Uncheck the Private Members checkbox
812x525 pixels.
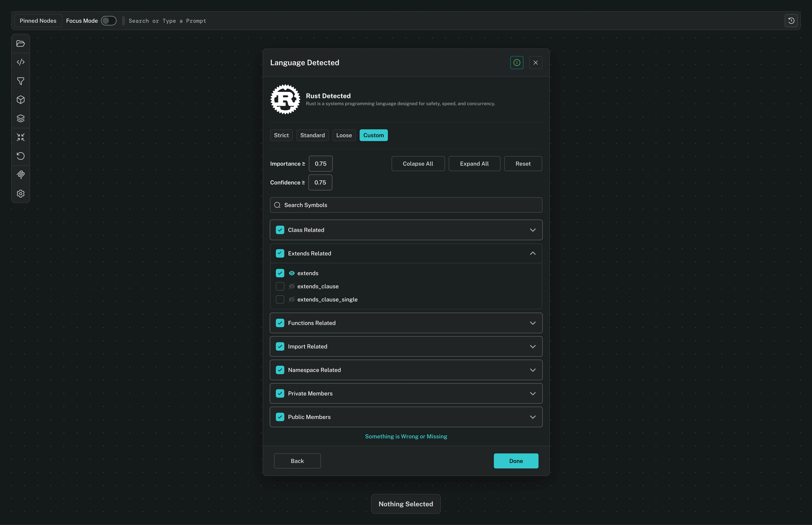280,393
